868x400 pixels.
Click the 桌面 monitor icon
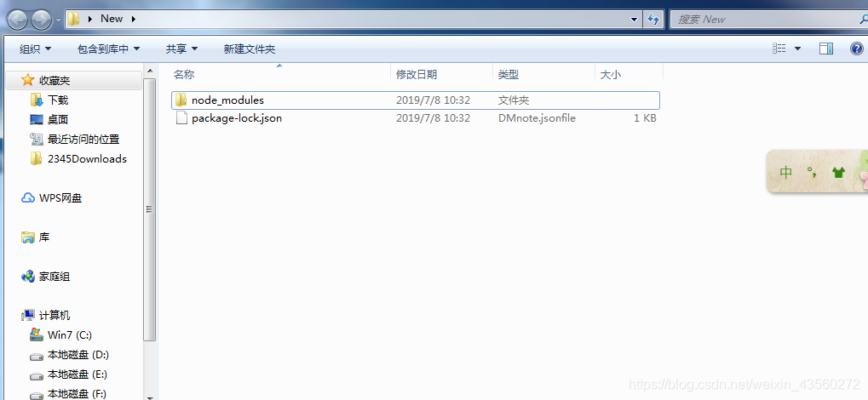pyautogui.click(x=37, y=119)
